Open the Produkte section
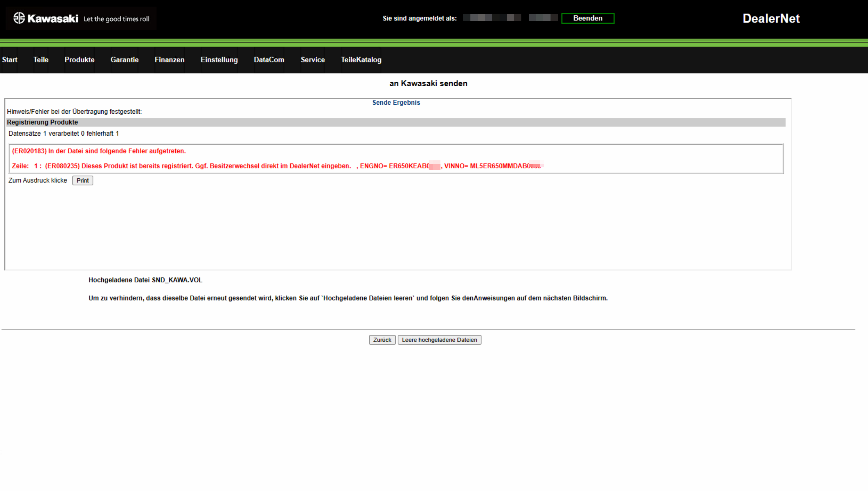Screen dimensions: 868x491 (79, 60)
